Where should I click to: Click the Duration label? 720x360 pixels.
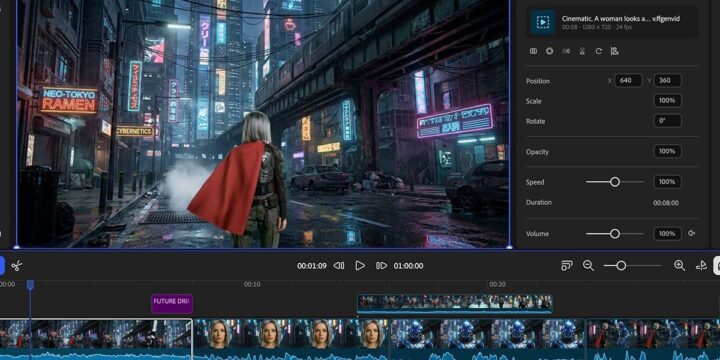[x=539, y=202]
